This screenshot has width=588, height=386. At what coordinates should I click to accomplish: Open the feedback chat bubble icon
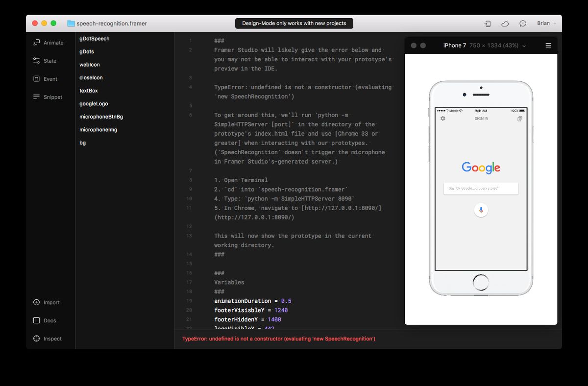(522, 23)
